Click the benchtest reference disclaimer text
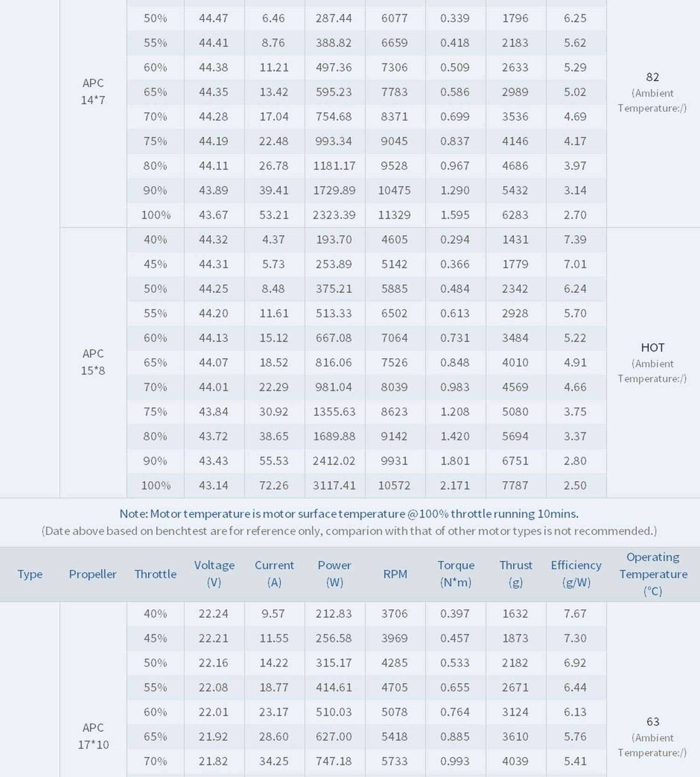This screenshot has height=777, width=700. click(349, 531)
